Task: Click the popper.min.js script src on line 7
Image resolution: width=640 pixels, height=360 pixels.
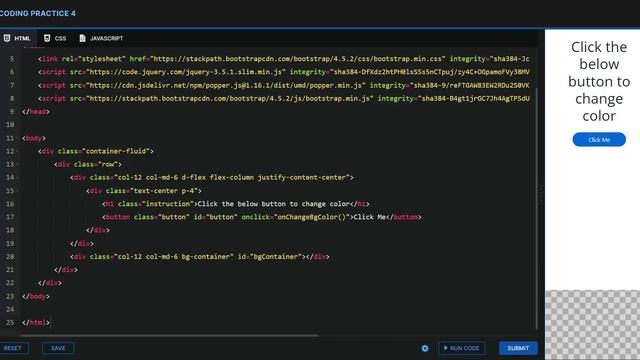Action: pyautogui.click(x=226, y=85)
